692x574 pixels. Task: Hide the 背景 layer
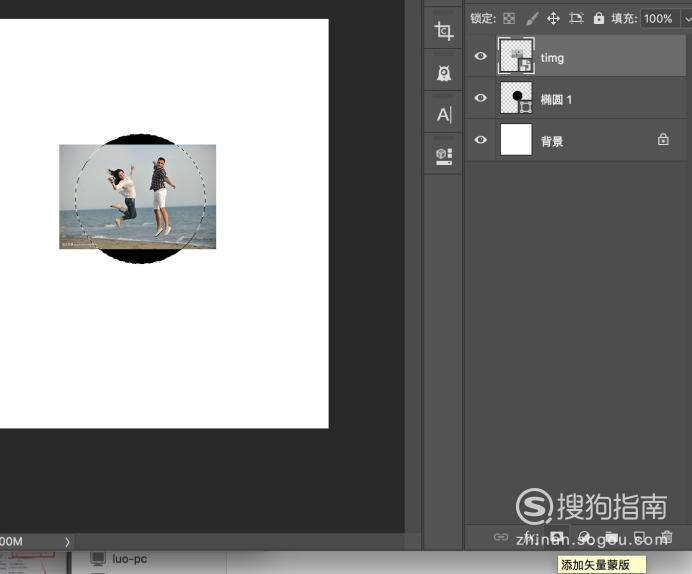coord(481,140)
